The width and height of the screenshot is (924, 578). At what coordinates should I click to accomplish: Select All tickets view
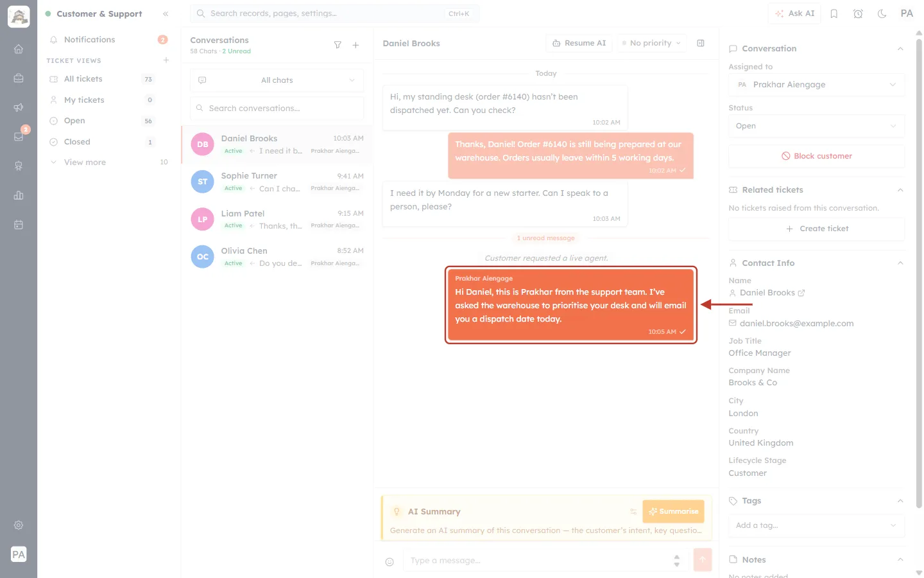click(109, 79)
